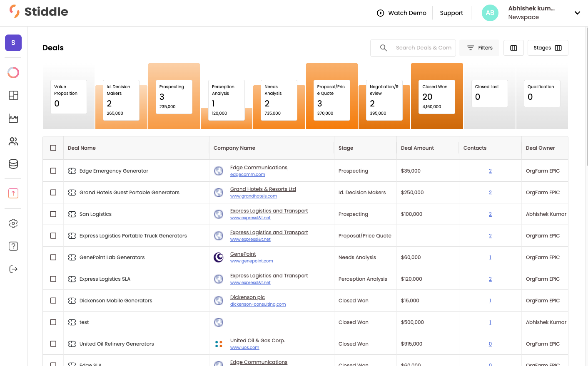
Task: Check the San Logistics row checkbox
Action: [x=53, y=214]
